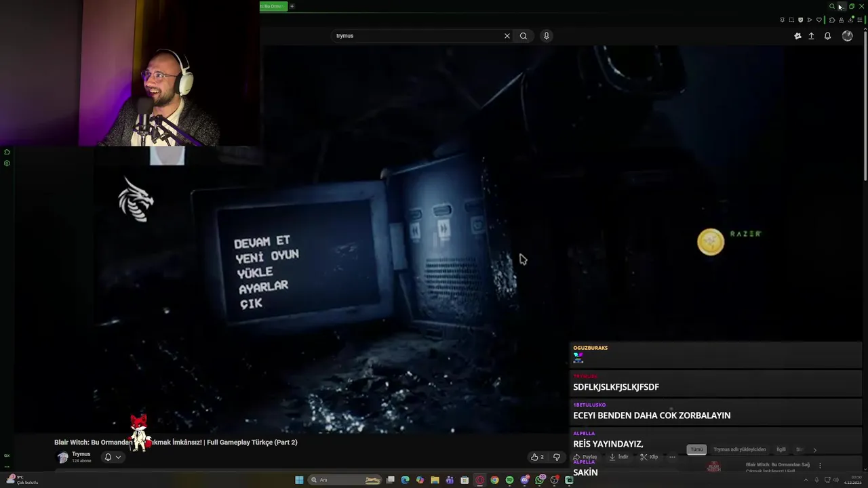
Task: Clear the 'trymus' search text with X
Action: [x=507, y=36]
